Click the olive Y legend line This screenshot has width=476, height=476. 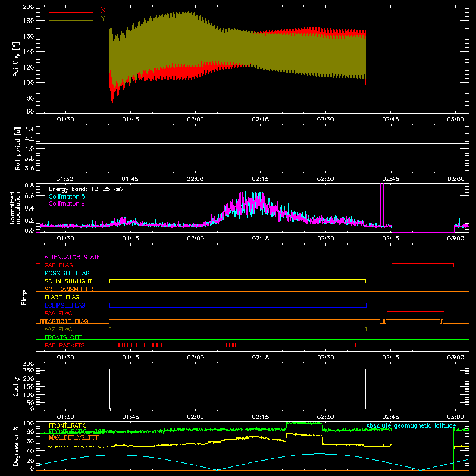[x=71, y=20]
